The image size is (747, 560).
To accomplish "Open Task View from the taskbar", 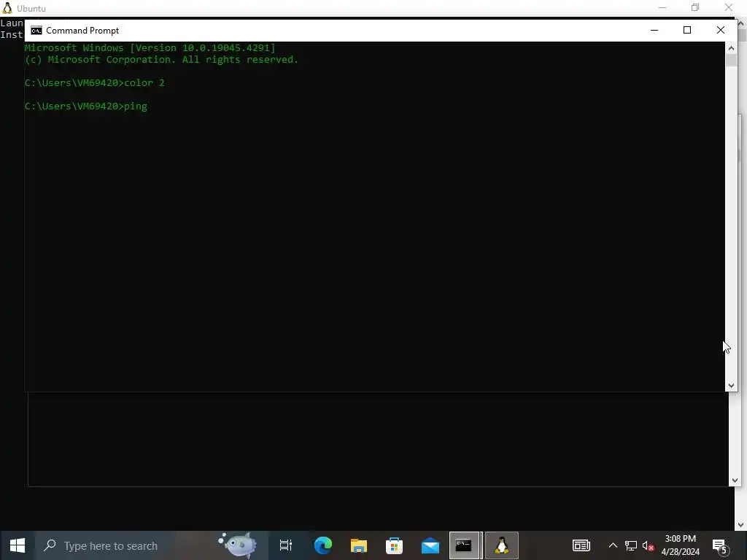I will pos(286,545).
